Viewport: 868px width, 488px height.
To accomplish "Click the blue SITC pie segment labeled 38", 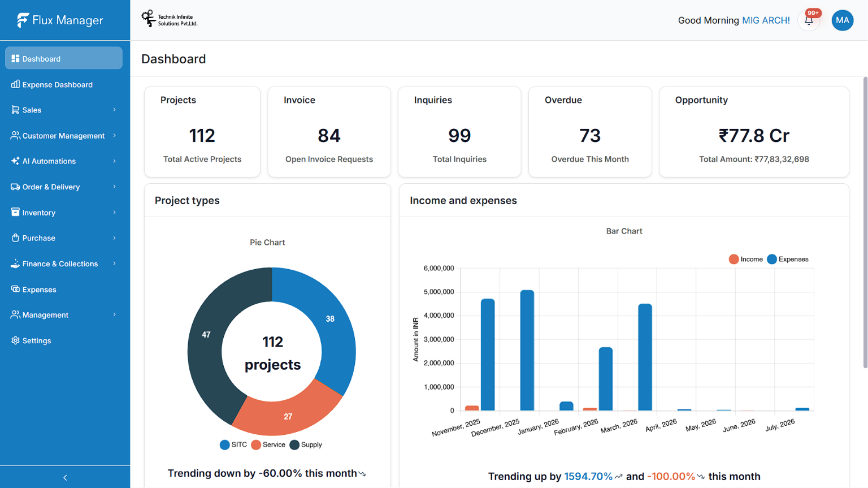I will click(331, 318).
